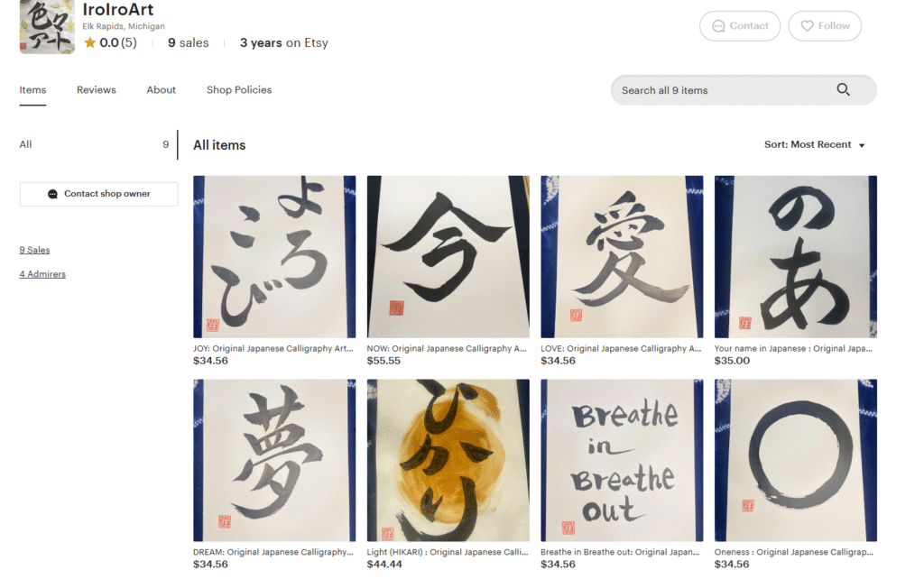Open the Light (HIKARI) listing image

pyautogui.click(x=448, y=460)
